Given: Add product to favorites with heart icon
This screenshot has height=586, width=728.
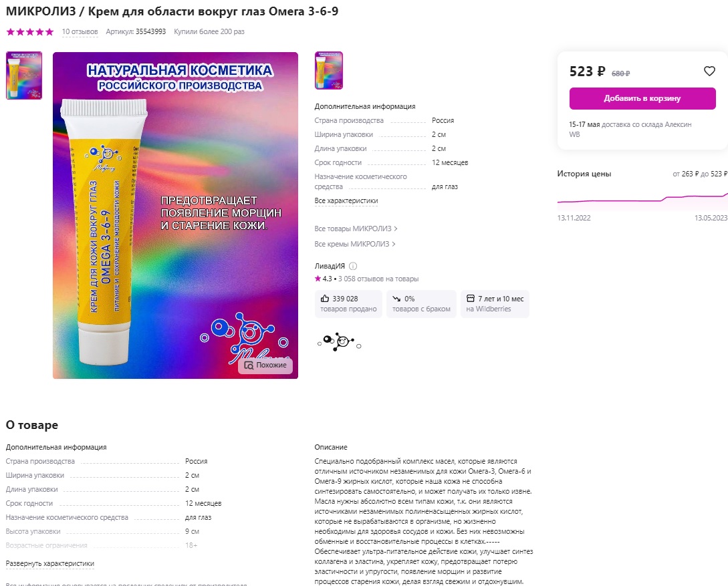Looking at the screenshot, I should [x=709, y=71].
